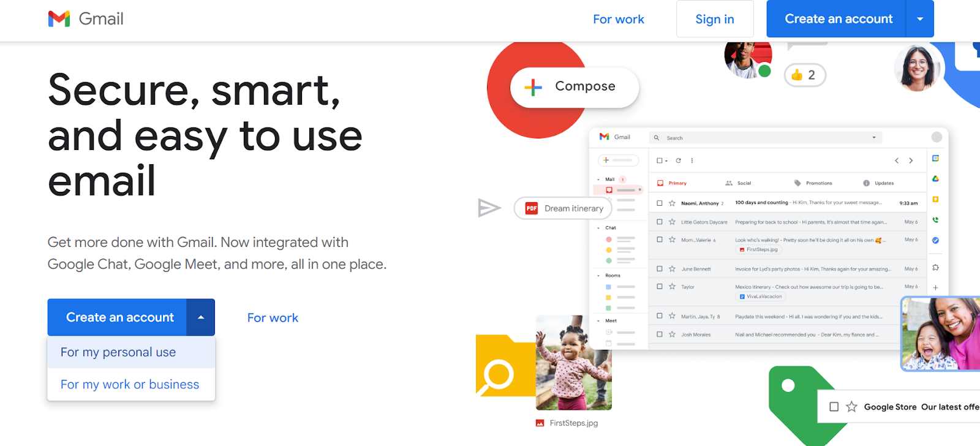Click the small compose plus button in the preview sidebar
The image size is (980, 446).
pyautogui.click(x=618, y=161)
